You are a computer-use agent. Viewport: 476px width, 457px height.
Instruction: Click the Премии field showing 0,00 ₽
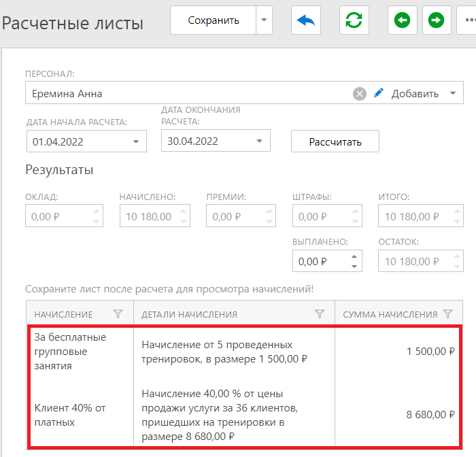241,216
